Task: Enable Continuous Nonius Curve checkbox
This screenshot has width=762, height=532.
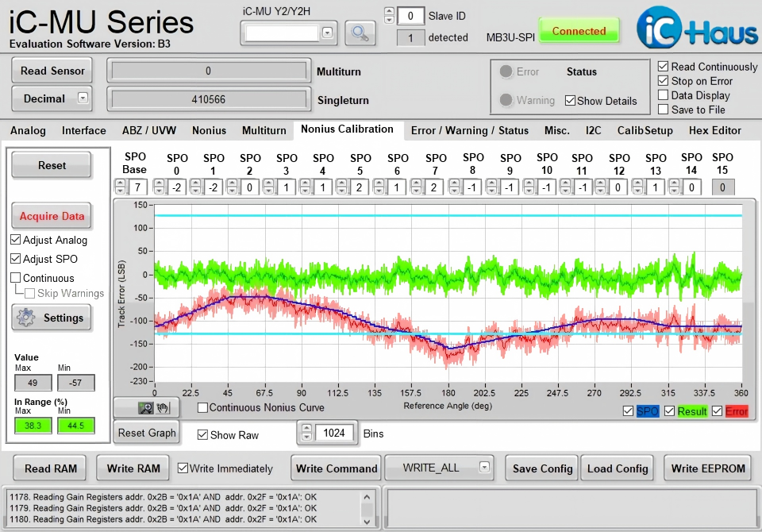Action: pos(202,407)
